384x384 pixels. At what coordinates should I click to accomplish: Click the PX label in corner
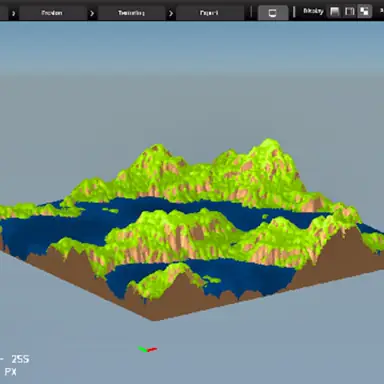coord(10,372)
